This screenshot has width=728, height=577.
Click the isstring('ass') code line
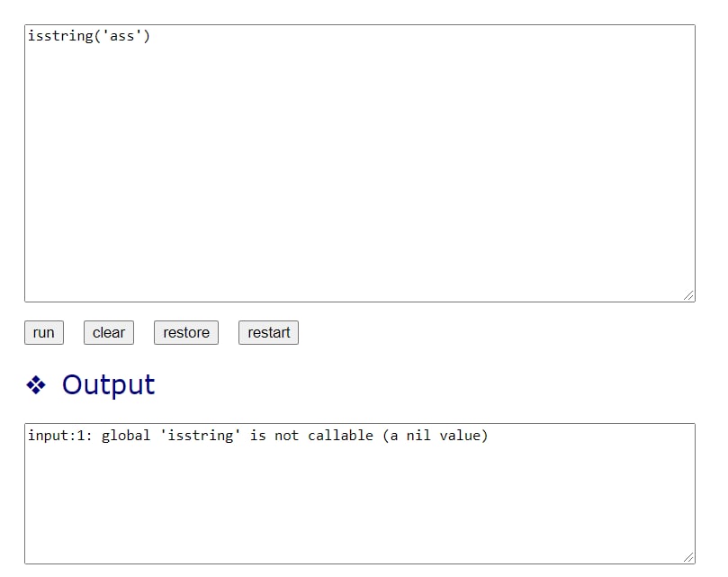coord(89,36)
